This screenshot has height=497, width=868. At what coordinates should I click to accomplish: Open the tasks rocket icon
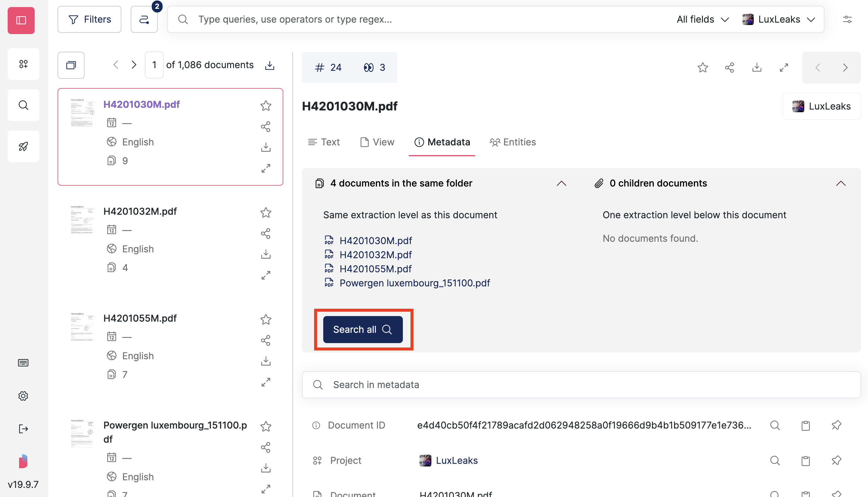[23, 147]
